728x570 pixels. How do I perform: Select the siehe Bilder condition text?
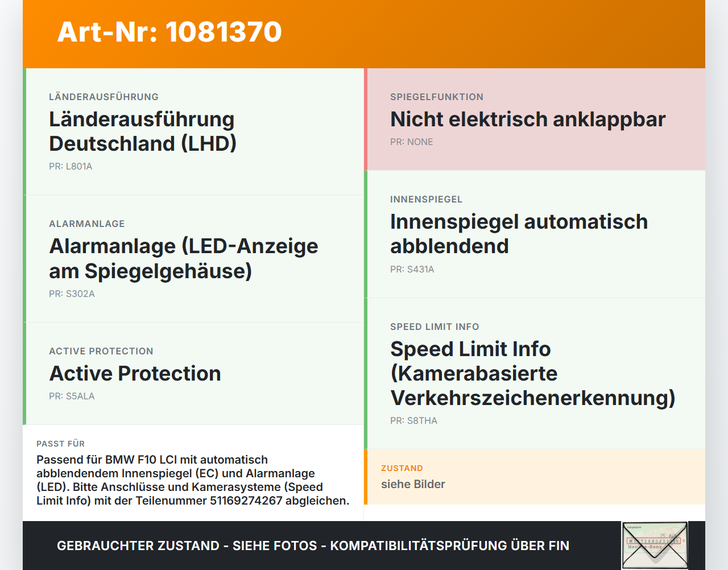coord(413,484)
